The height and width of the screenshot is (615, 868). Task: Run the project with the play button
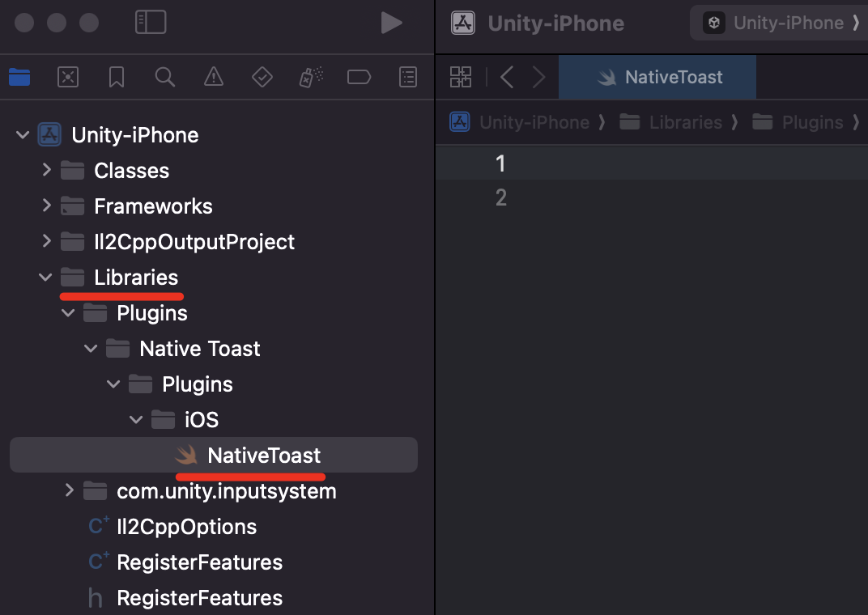pos(391,23)
